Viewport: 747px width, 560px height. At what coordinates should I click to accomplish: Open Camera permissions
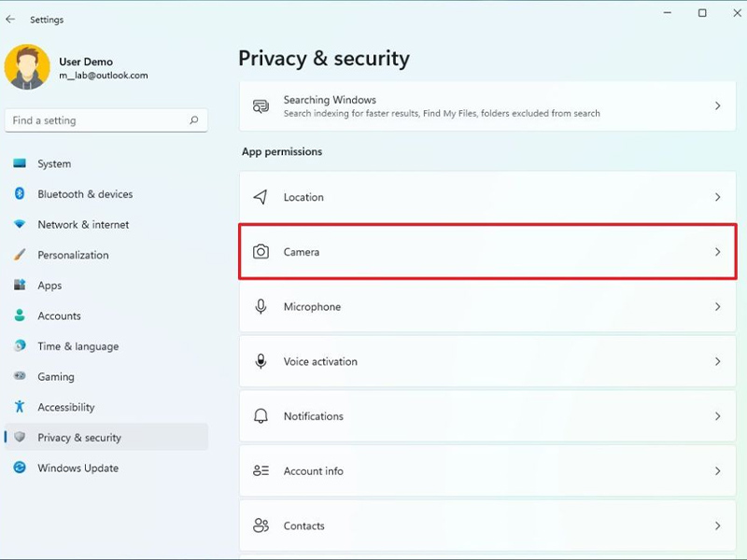tap(487, 252)
